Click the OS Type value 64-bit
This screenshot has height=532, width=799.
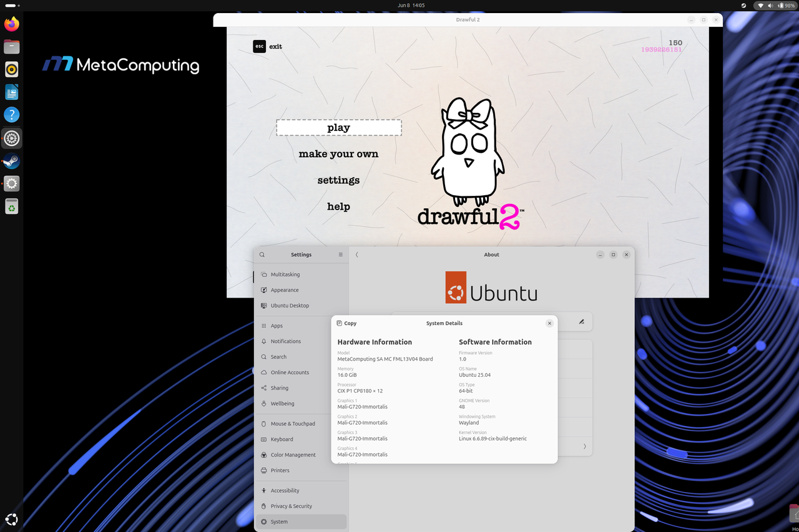466,391
